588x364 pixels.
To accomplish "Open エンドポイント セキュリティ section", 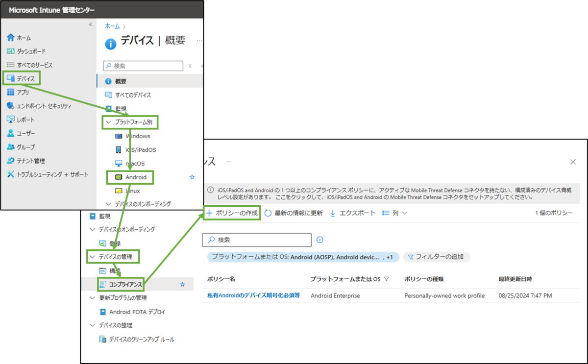I will (39, 106).
